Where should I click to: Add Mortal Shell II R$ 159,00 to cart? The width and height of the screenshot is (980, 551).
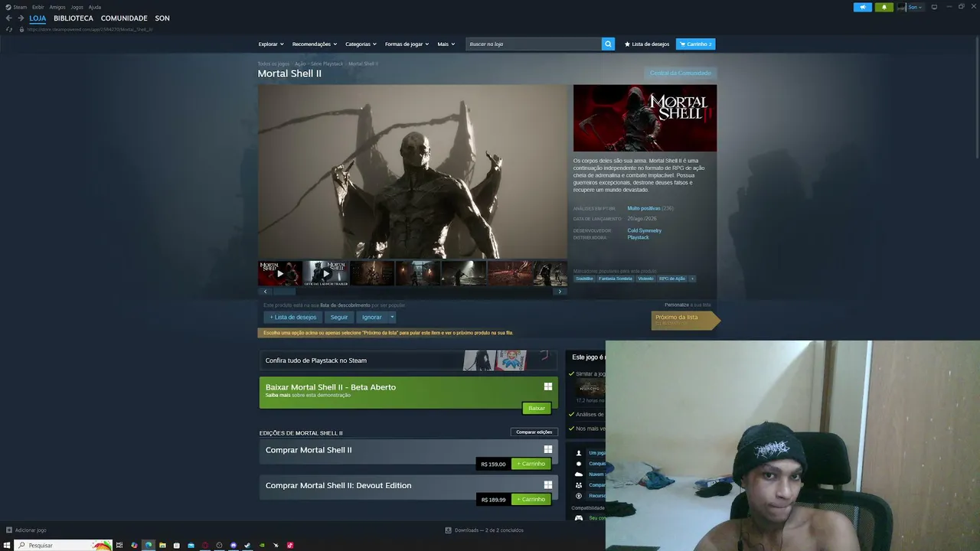click(531, 464)
